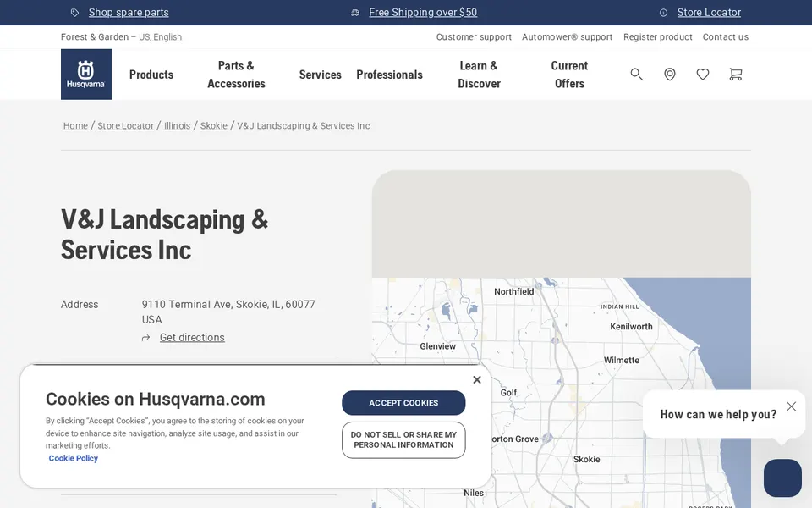Go to Illinois breadcrumb
Image resolution: width=812 pixels, height=508 pixels.
177,126
